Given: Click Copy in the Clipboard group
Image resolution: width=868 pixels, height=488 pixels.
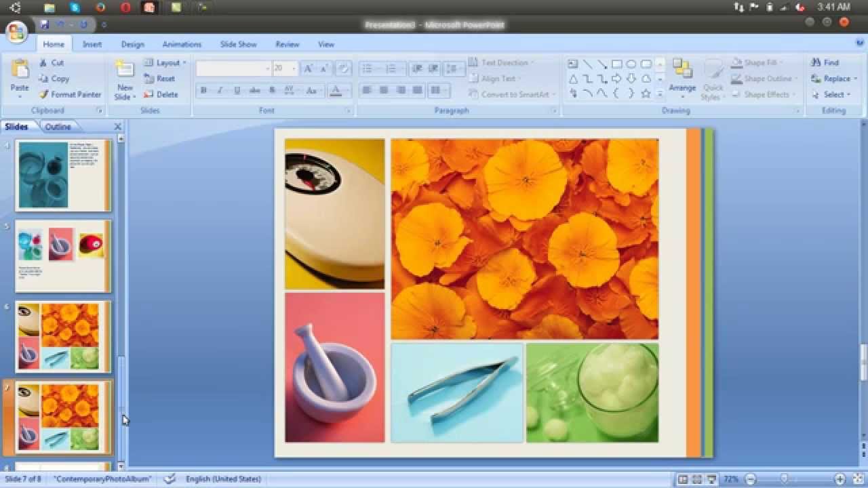Looking at the screenshot, I should pos(54,79).
